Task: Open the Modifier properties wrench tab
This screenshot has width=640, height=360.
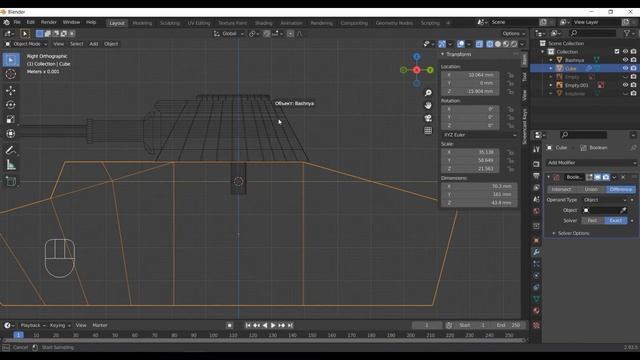Action: (x=536, y=252)
